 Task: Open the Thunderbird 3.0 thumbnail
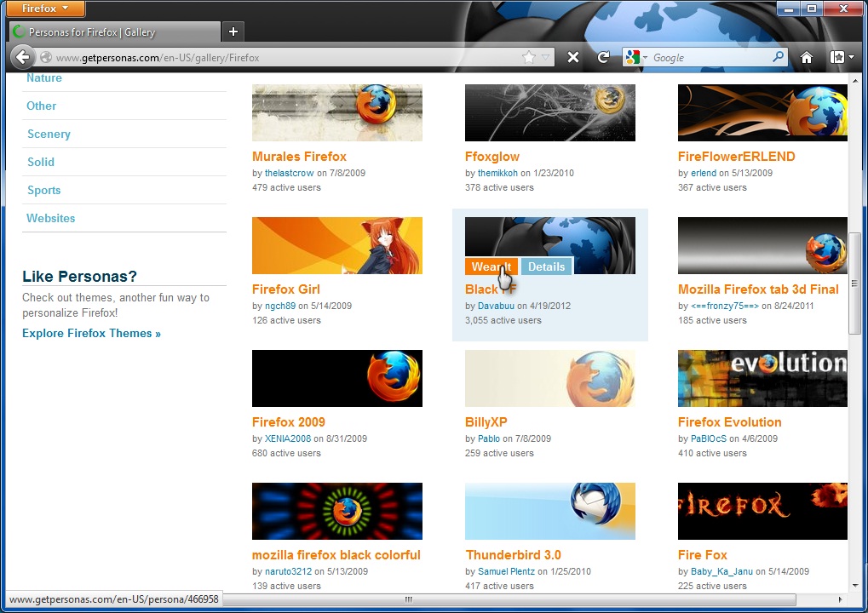click(550, 511)
